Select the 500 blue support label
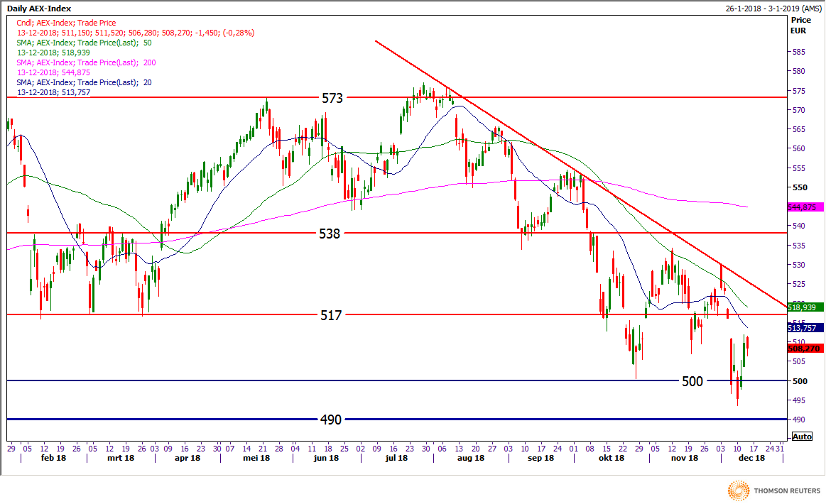 pos(692,381)
